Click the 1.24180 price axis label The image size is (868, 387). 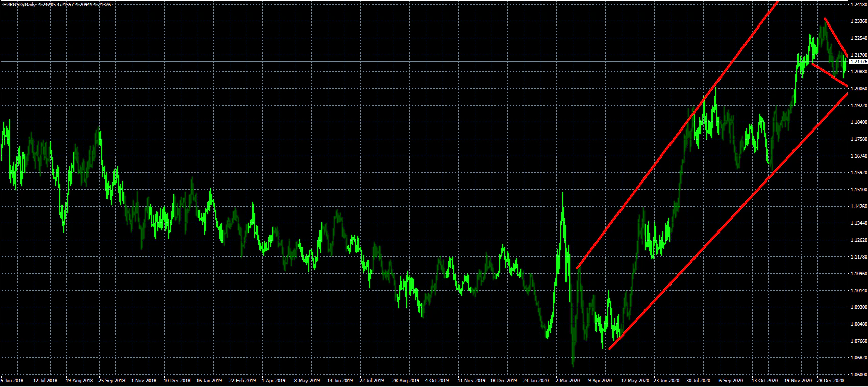click(x=858, y=5)
